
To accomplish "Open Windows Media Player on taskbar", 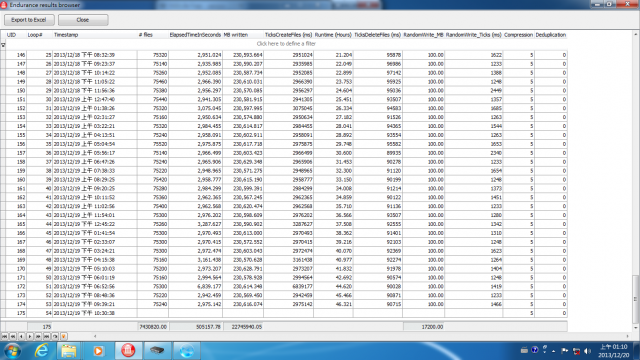I will [x=98, y=351].
